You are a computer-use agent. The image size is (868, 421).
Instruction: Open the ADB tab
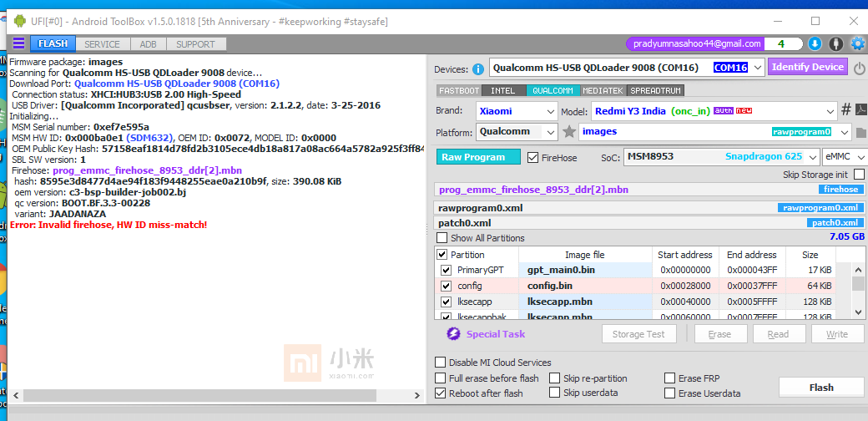pos(148,43)
